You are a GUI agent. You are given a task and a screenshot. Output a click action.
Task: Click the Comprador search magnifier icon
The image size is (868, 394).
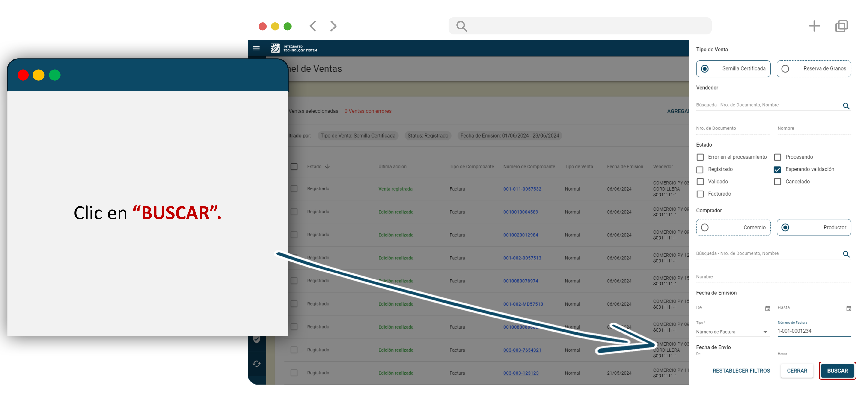click(846, 254)
